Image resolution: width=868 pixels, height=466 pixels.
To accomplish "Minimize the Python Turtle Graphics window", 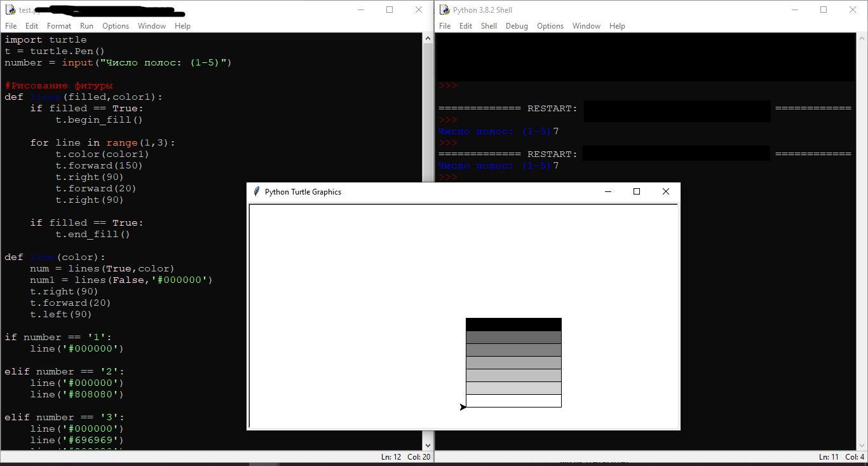I will [x=608, y=191].
